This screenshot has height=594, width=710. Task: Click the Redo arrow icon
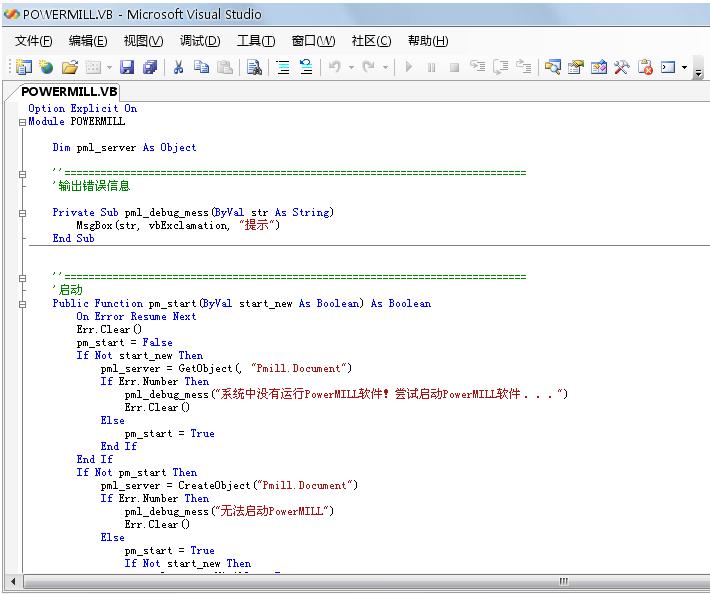click(369, 67)
